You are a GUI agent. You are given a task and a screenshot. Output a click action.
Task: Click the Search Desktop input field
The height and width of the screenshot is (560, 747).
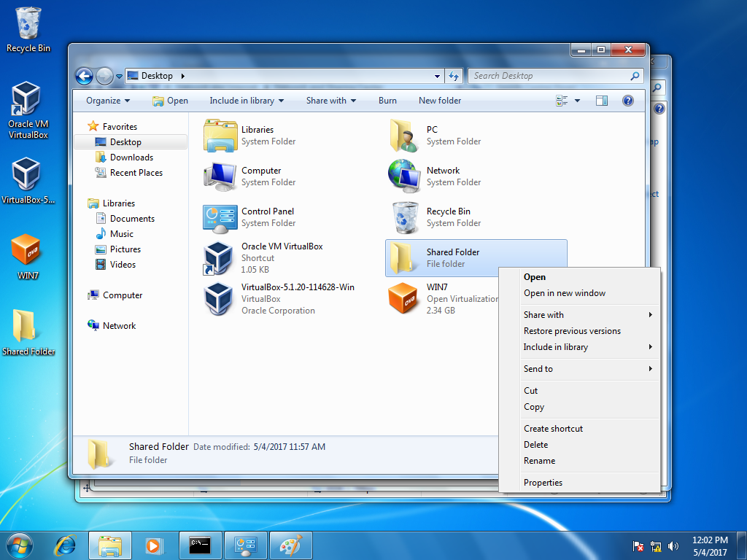(x=549, y=76)
